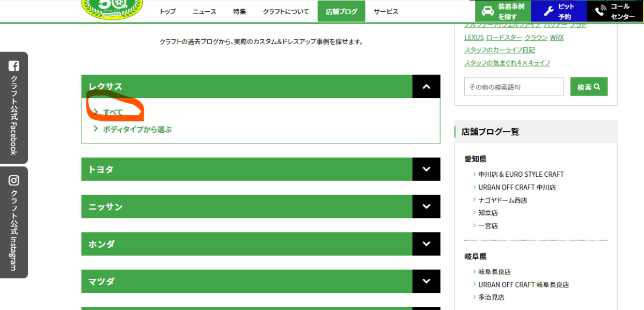The height and width of the screenshot is (310, 644).
Task: Select すべて under レクサス
Action: point(113,112)
